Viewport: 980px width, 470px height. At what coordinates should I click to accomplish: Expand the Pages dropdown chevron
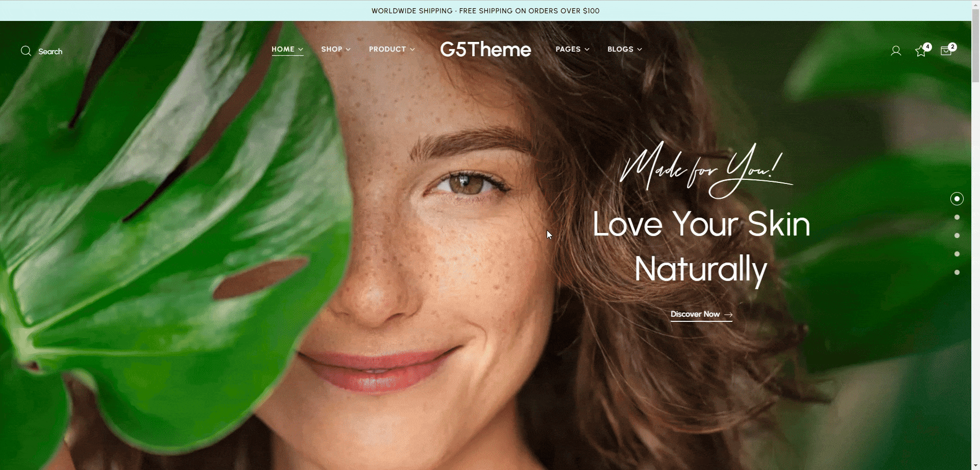point(587,50)
